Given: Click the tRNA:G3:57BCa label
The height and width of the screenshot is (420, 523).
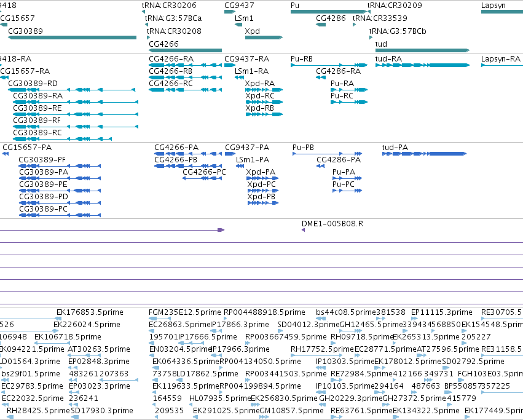Looking at the screenshot, I should tap(173, 18).
